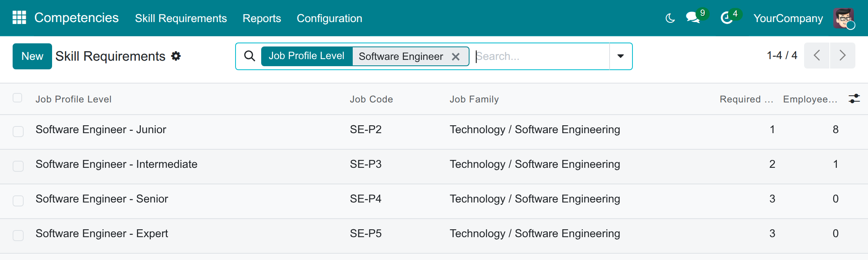Open the apps grid home menu
Viewport: 868px width, 260px height.
click(x=19, y=18)
